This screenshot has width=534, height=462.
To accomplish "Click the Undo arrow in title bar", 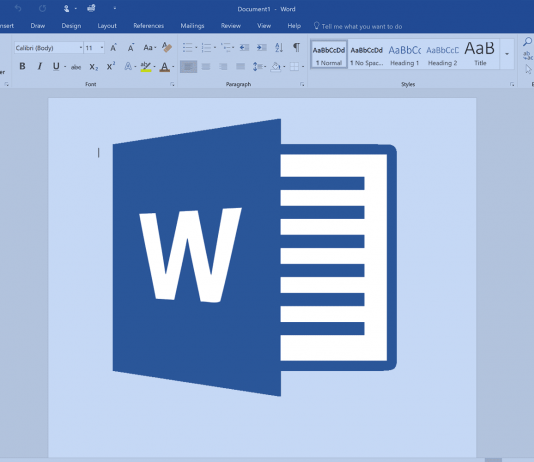I will [x=18, y=9].
